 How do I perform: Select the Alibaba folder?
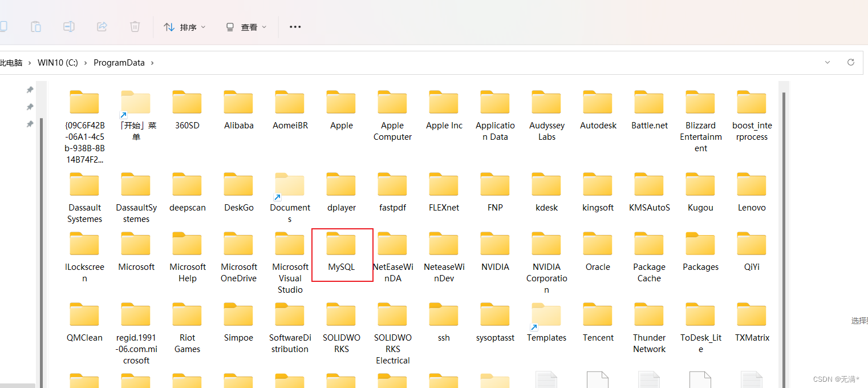pyautogui.click(x=238, y=110)
